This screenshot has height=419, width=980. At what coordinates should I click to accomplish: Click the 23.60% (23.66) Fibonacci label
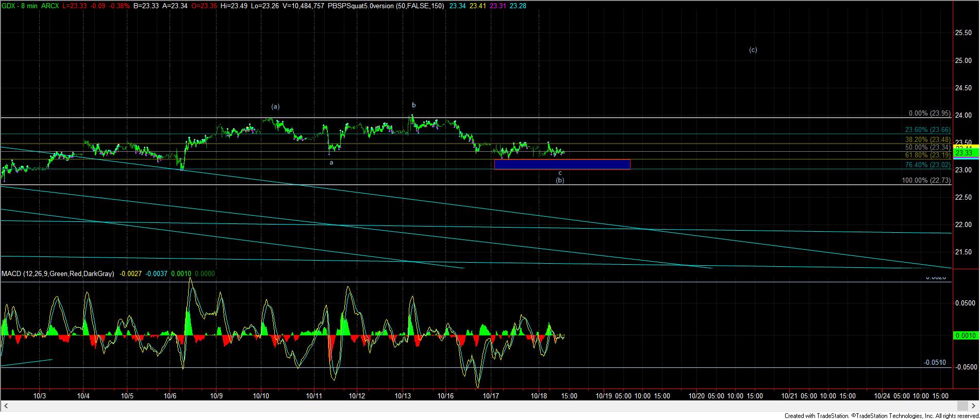click(927, 130)
